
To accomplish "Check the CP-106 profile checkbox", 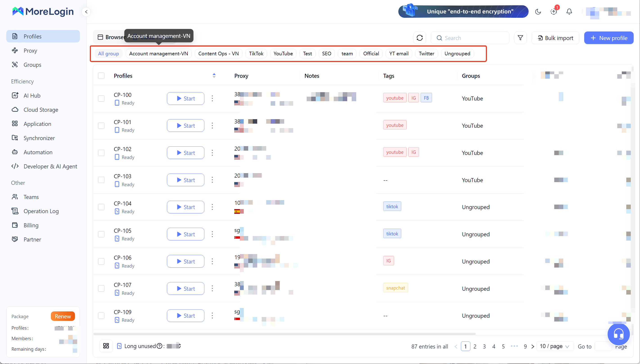I will (x=101, y=261).
